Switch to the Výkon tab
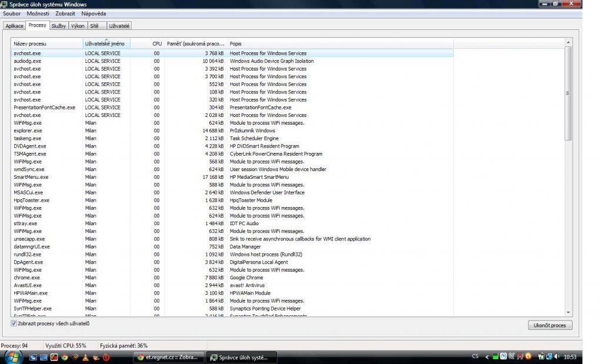 click(78, 26)
